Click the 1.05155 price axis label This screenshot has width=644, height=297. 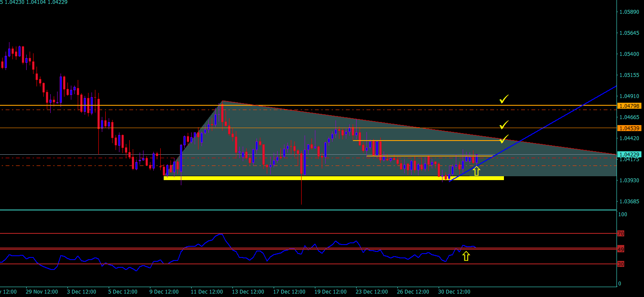click(x=629, y=75)
